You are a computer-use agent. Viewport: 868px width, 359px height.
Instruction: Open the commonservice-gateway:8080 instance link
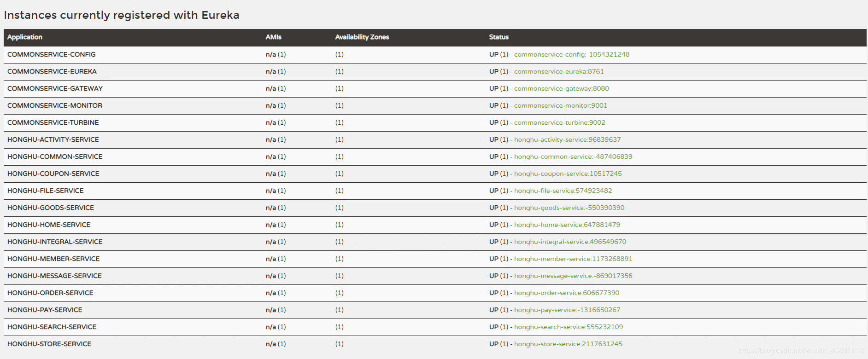click(561, 88)
